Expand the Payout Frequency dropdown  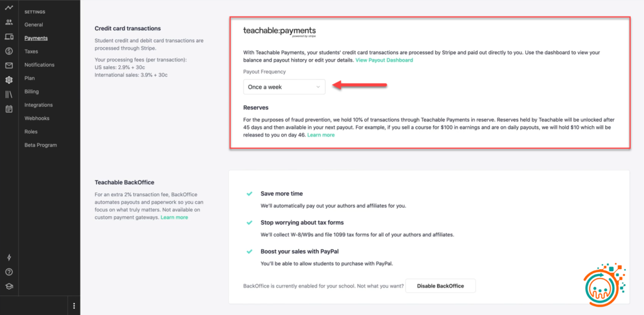point(284,87)
